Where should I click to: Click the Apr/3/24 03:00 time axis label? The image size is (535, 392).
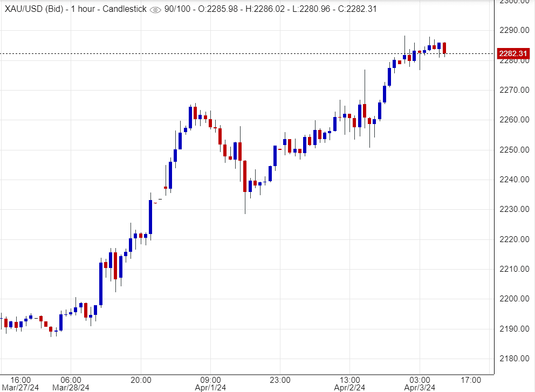tap(419, 383)
